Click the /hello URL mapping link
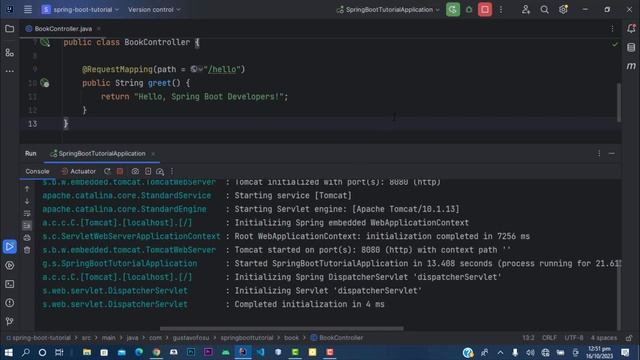This screenshot has width=640, height=360. click(x=222, y=69)
